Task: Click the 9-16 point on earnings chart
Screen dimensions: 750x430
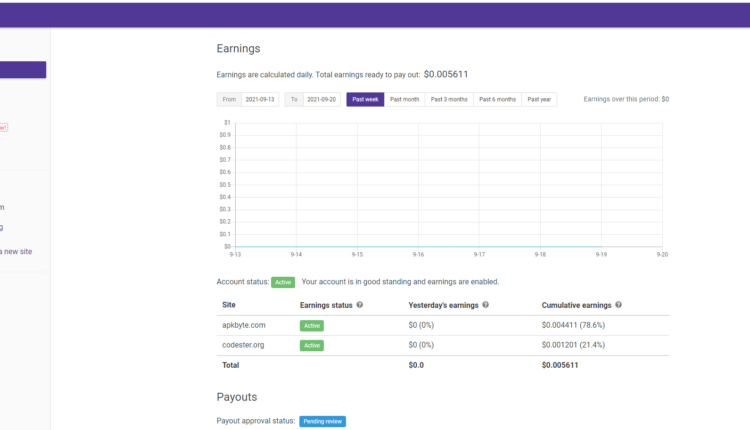Action: 418,246
